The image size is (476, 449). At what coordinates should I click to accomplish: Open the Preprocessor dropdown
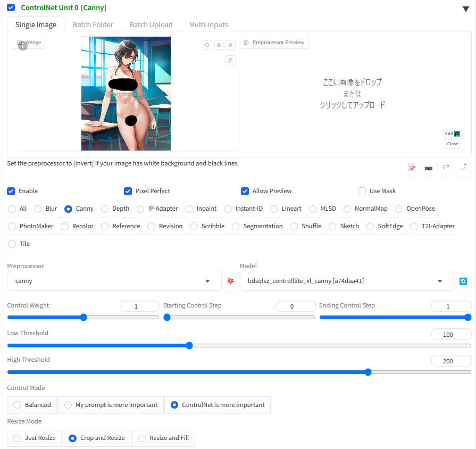114,281
